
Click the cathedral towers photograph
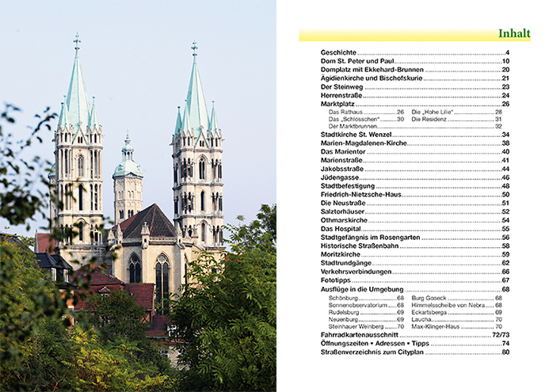click(138, 196)
